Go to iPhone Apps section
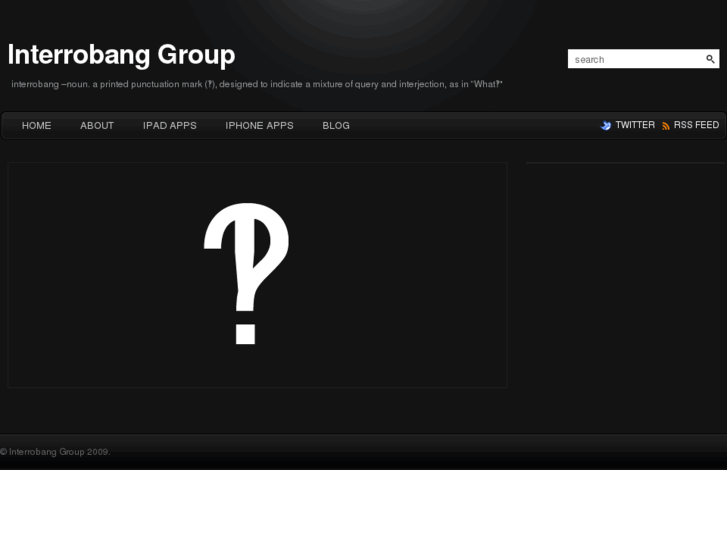 pyautogui.click(x=259, y=126)
